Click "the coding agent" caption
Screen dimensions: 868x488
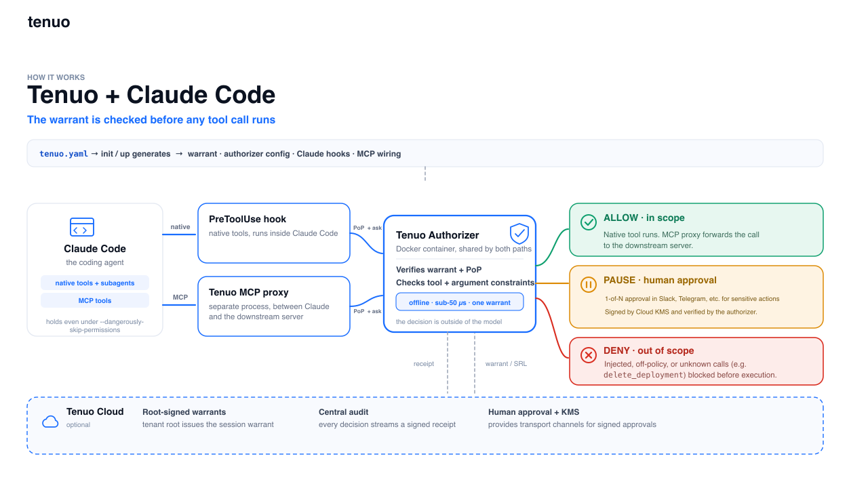tap(95, 262)
